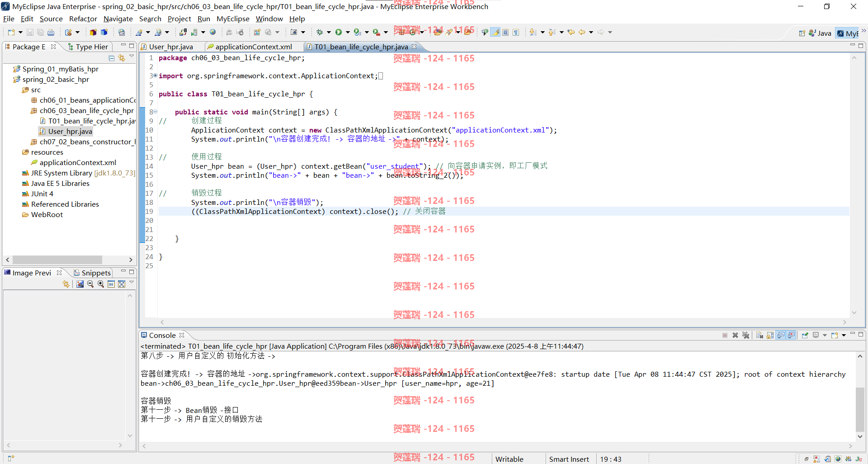Open Next Annotation dropdown arrow
Image resolution: width=868 pixels, height=464 pixels.
click(x=542, y=32)
